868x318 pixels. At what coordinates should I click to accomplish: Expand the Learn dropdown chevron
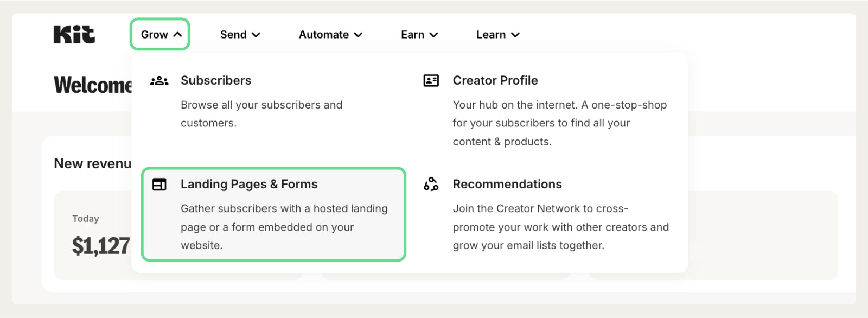pos(515,35)
